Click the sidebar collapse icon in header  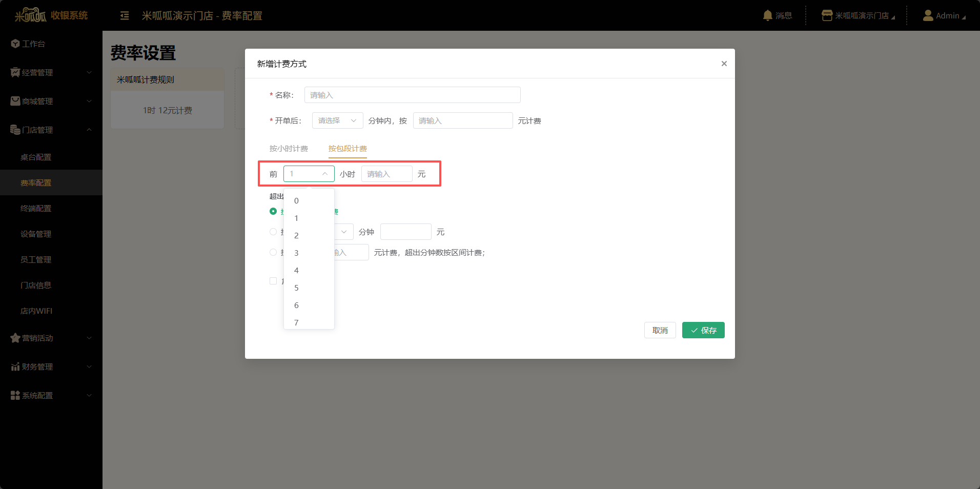[125, 16]
